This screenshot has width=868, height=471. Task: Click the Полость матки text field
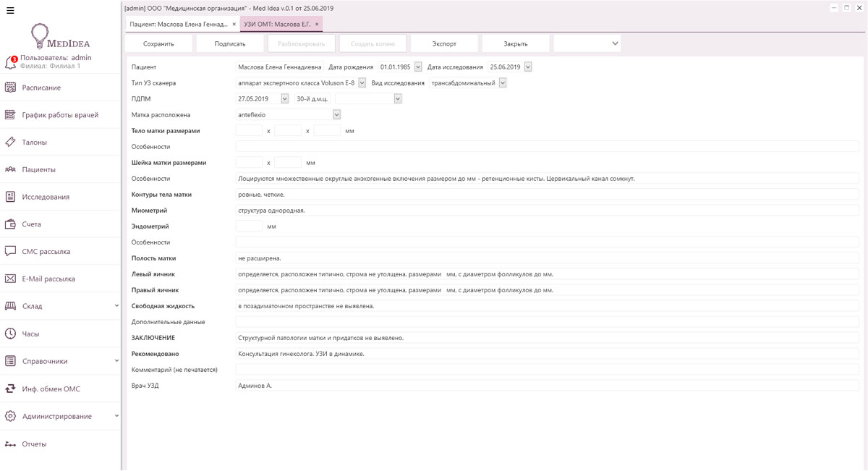tap(548, 258)
